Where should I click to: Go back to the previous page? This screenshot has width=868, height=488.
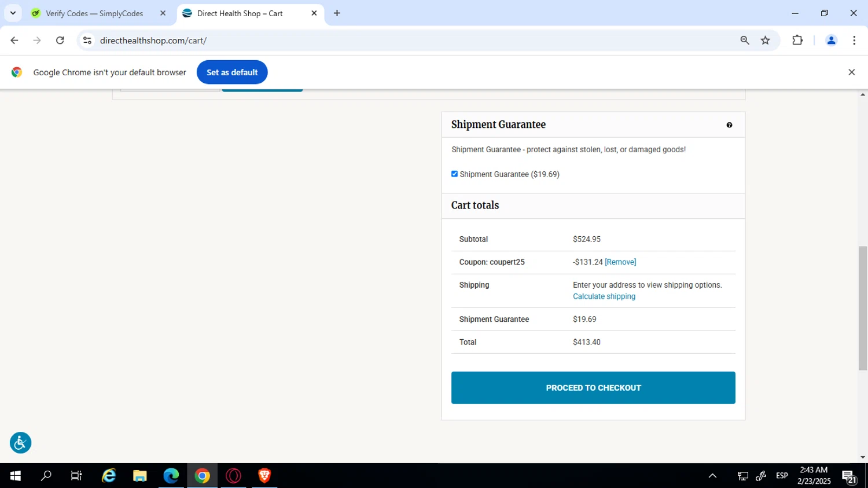pos(14,41)
